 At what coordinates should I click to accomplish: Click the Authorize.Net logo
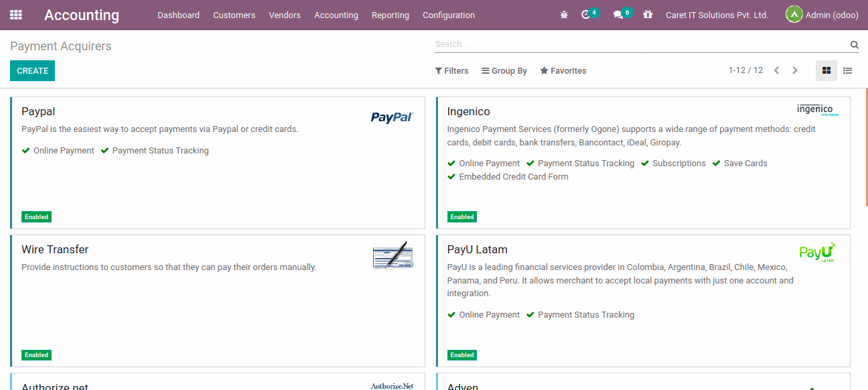[392, 385]
